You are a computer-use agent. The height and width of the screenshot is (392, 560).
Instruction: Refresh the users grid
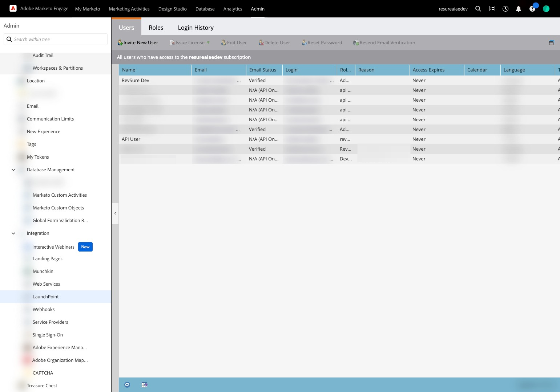pyautogui.click(x=127, y=385)
